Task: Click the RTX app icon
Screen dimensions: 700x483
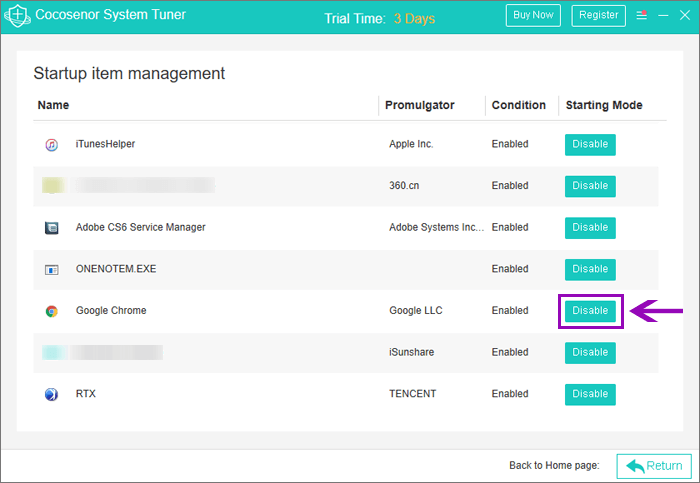Action: [x=51, y=394]
